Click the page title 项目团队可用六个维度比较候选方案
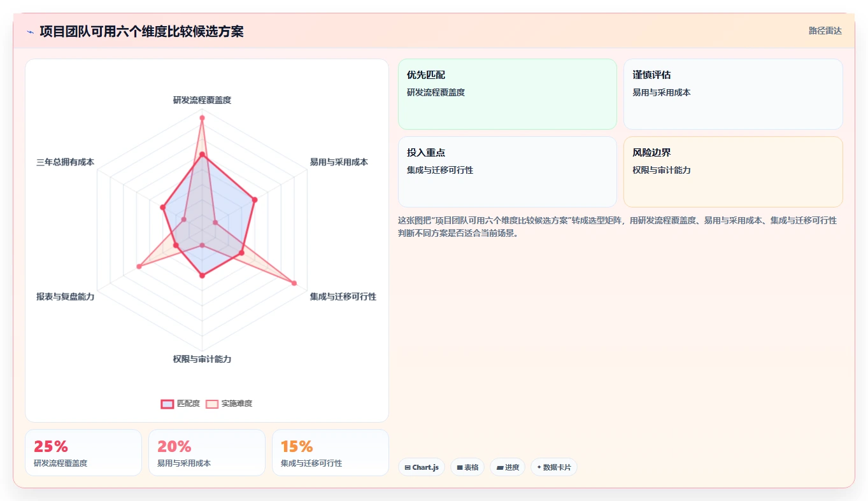This screenshot has width=868, height=501. coord(141,31)
